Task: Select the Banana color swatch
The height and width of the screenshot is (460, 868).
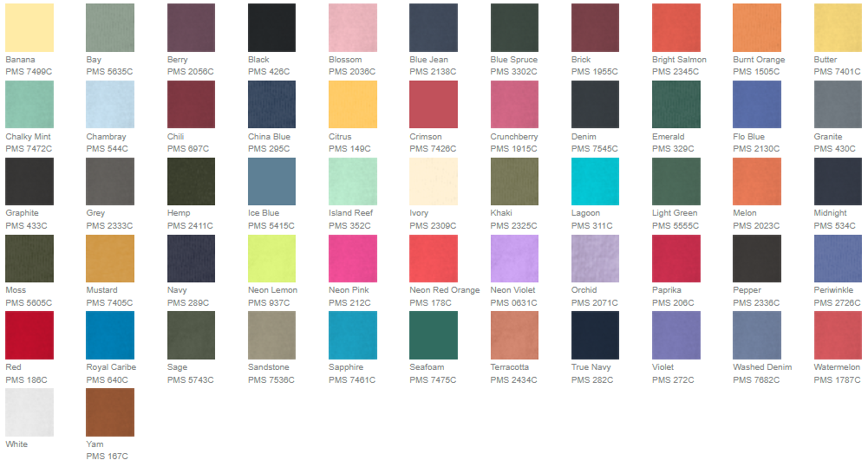Action: pos(29,28)
